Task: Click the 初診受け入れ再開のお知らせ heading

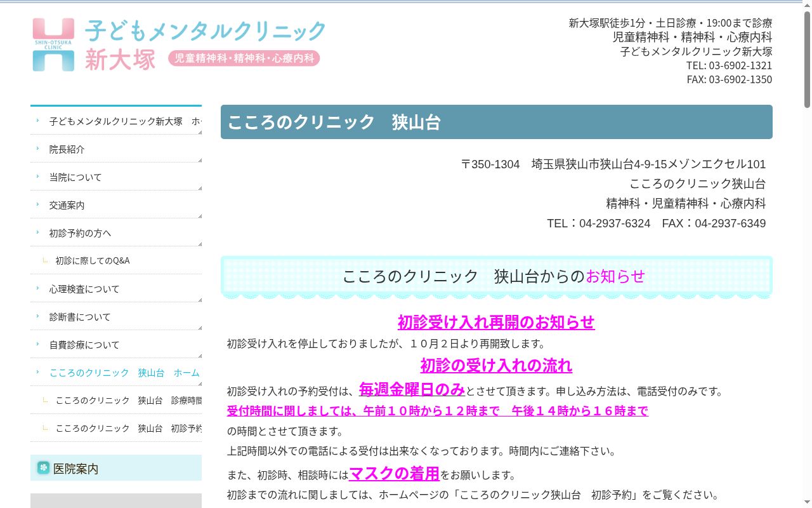Action: click(x=496, y=322)
